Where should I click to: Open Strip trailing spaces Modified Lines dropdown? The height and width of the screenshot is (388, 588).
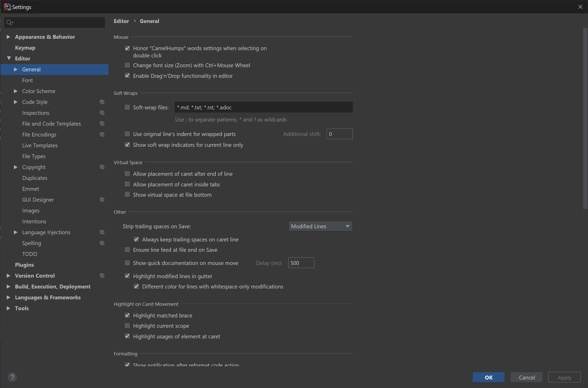pos(320,226)
